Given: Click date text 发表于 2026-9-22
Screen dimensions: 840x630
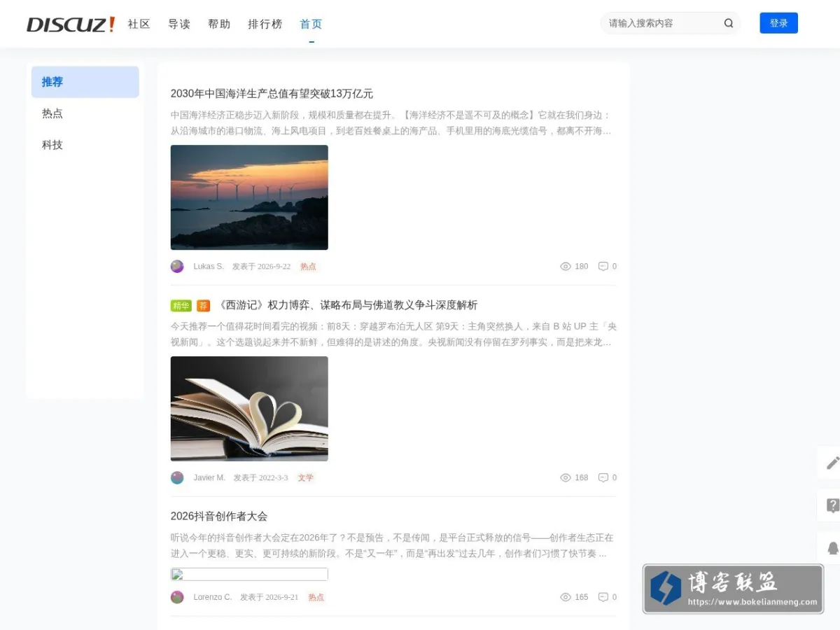Looking at the screenshot, I should [261, 267].
